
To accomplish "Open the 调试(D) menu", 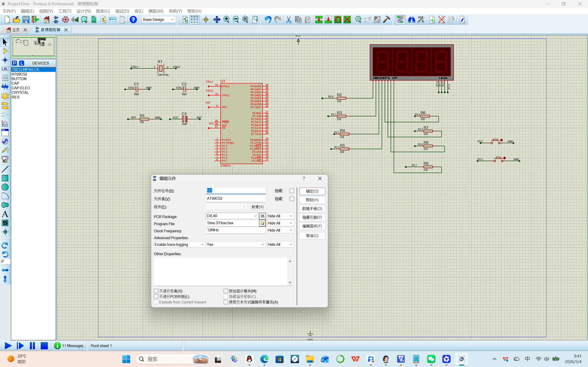I will (x=122, y=11).
